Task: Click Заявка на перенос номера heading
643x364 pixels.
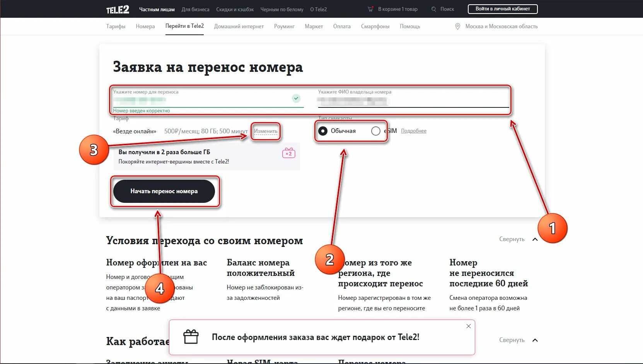Action: (x=208, y=67)
